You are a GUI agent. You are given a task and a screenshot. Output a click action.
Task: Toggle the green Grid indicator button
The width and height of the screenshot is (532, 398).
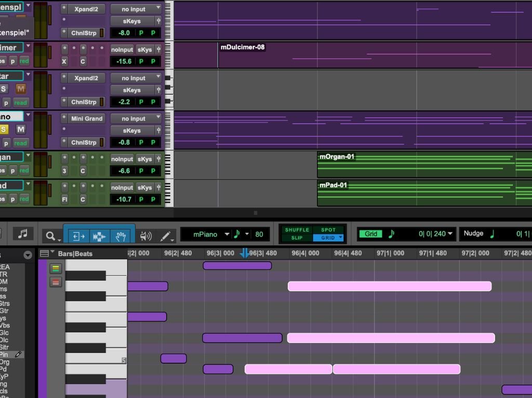tap(370, 234)
